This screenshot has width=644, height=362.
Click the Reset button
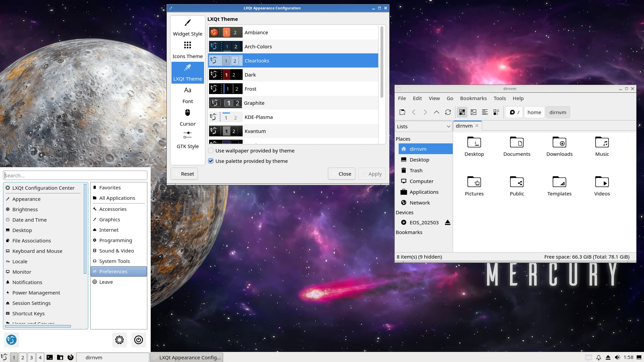(184, 174)
